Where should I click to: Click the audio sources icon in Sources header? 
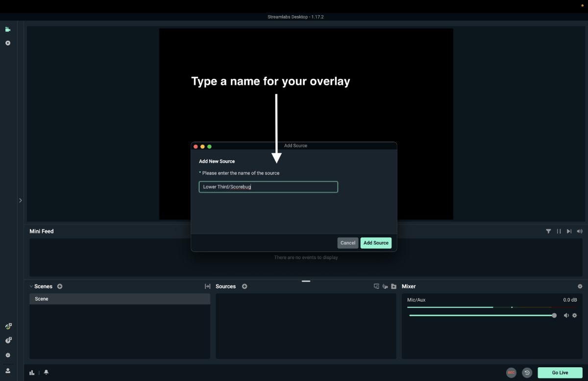pyautogui.click(x=385, y=286)
